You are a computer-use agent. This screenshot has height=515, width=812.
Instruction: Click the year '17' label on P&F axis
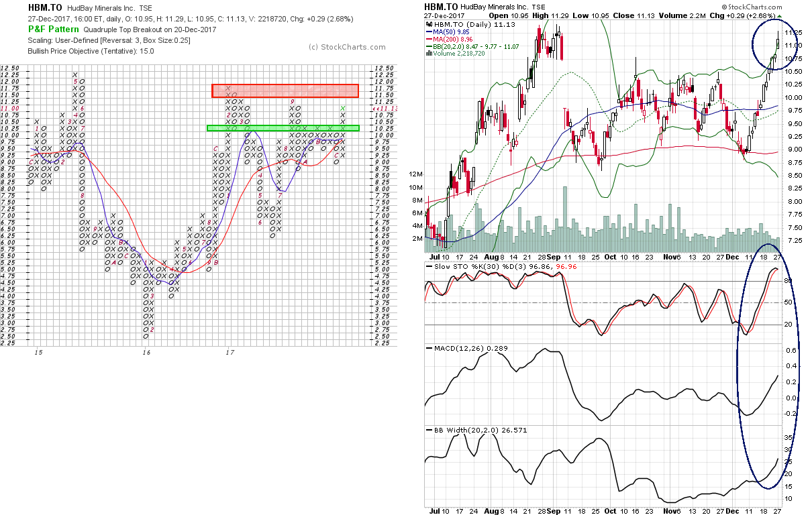coord(230,352)
